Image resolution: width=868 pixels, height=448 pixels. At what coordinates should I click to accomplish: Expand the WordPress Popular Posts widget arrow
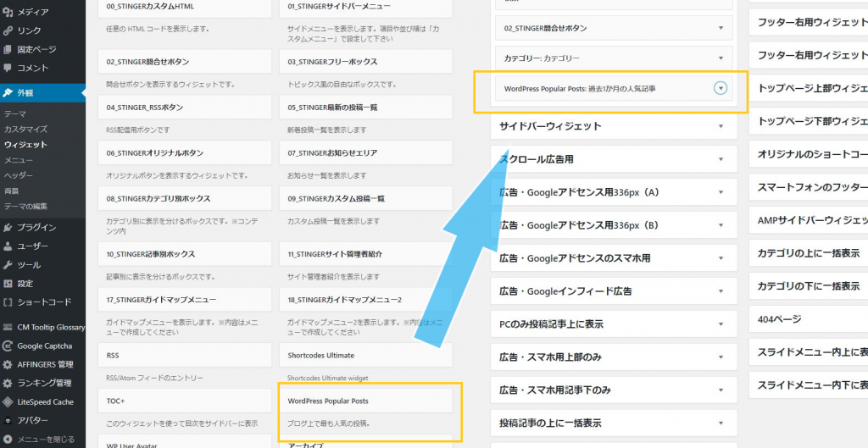[x=721, y=88]
